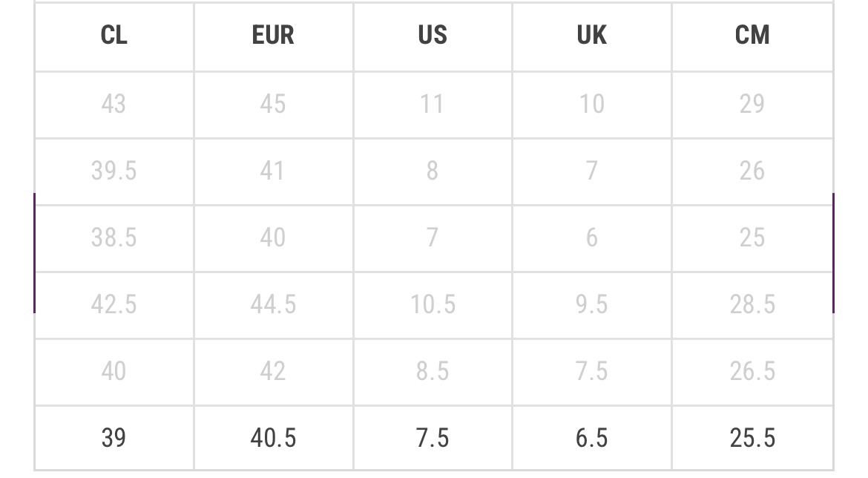Click the greyed-out CL size 38.5
Image resolution: width=868 pixels, height=478 pixels.
114,238
